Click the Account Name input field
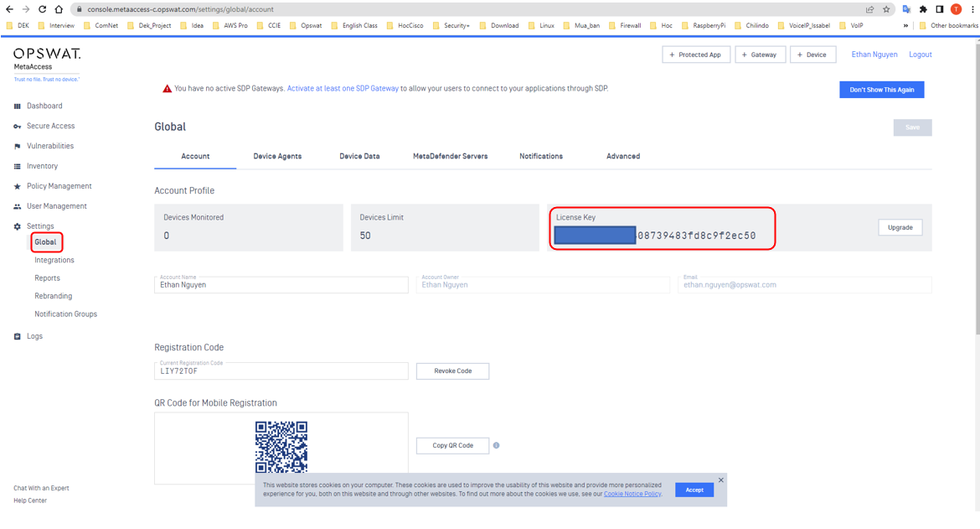Image resolution: width=980 pixels, height=529 pixels. coord(281,284)
